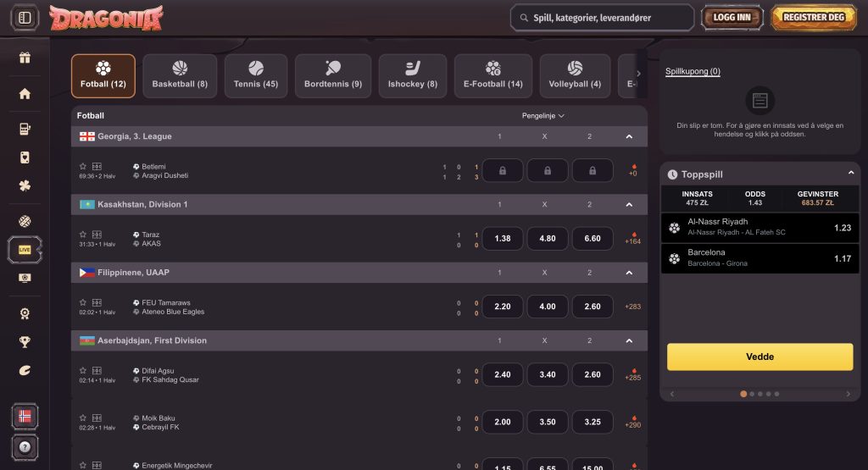
Task: Click the search field for games and providers
Action: click(602, 17)
